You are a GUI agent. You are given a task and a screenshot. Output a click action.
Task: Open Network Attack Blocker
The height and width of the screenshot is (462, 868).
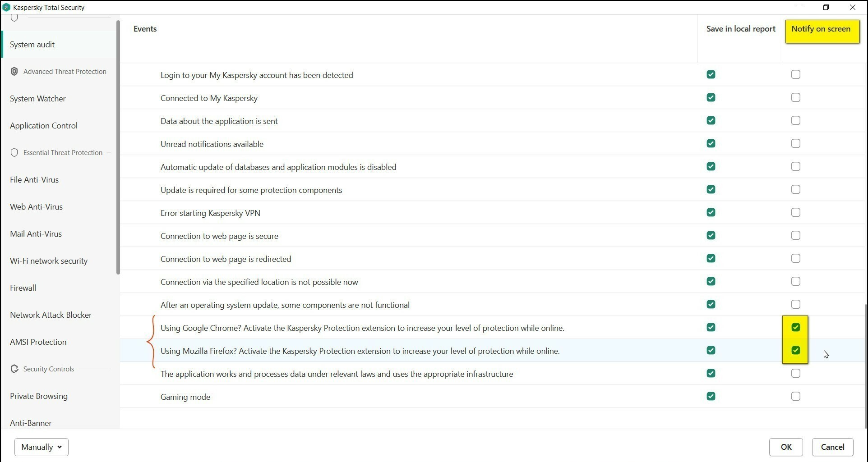coord(59,315)
